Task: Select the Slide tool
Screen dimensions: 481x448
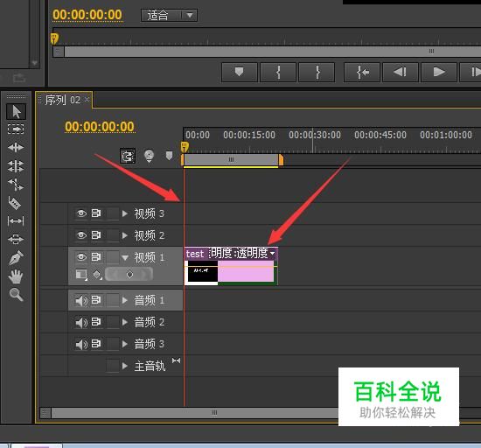Action: pos(16,239)
